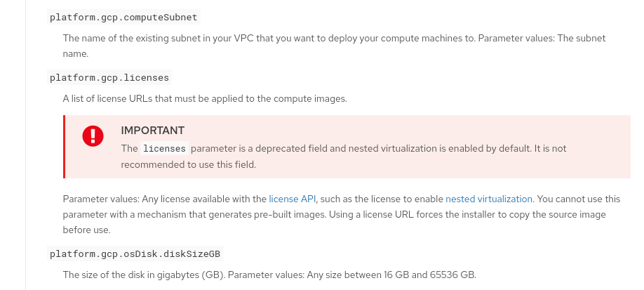Viewport: 644px width, 290px height.
Task: Click the '16 GB and 65536 GB' text
Action: click(428, 275)
